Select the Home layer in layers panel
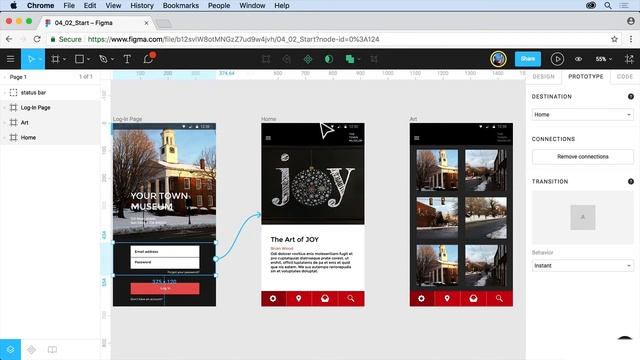Image resolution: width=640 pixels, height=360 pixels. (x=50, y=138)
